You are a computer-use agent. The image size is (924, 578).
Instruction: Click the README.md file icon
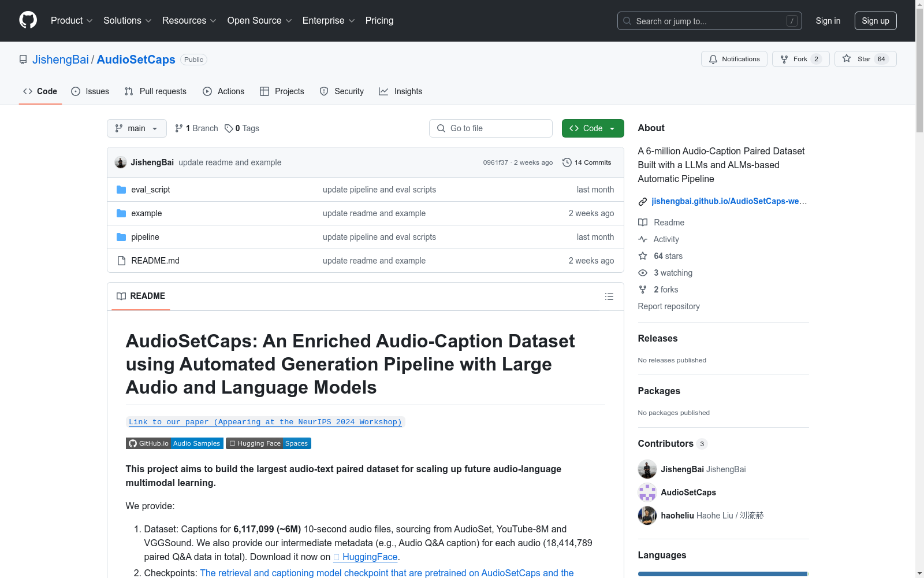tap(121, 261)
